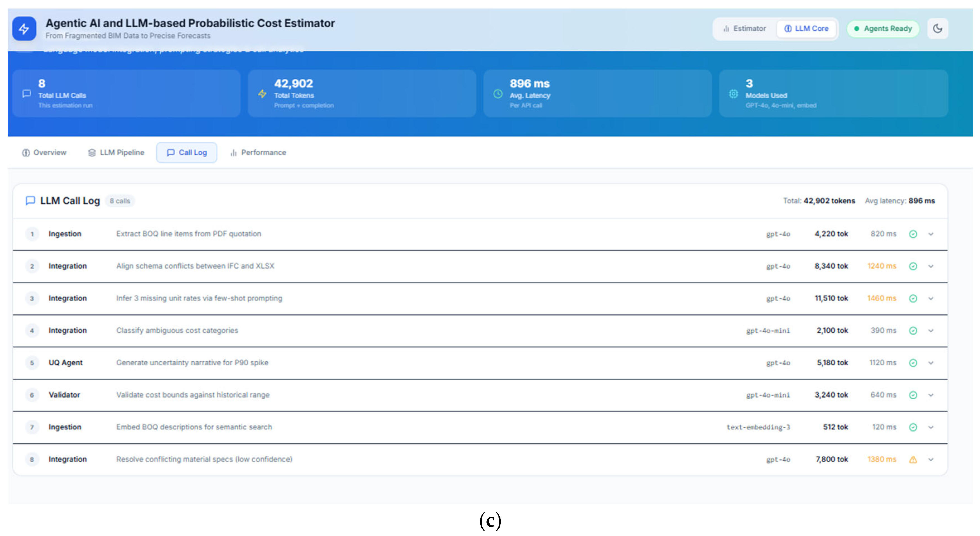Viewport: 980px width, 536px height.
Task: Click the 8 calls badge
Action: coord(120,201)
